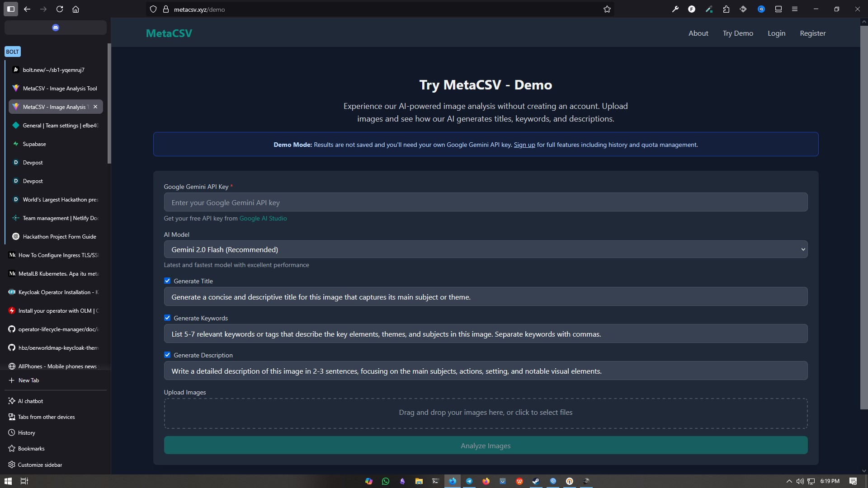Show hidden system tray icons chevron
Viewport: 868px width, 488px height.
(789, 481)
